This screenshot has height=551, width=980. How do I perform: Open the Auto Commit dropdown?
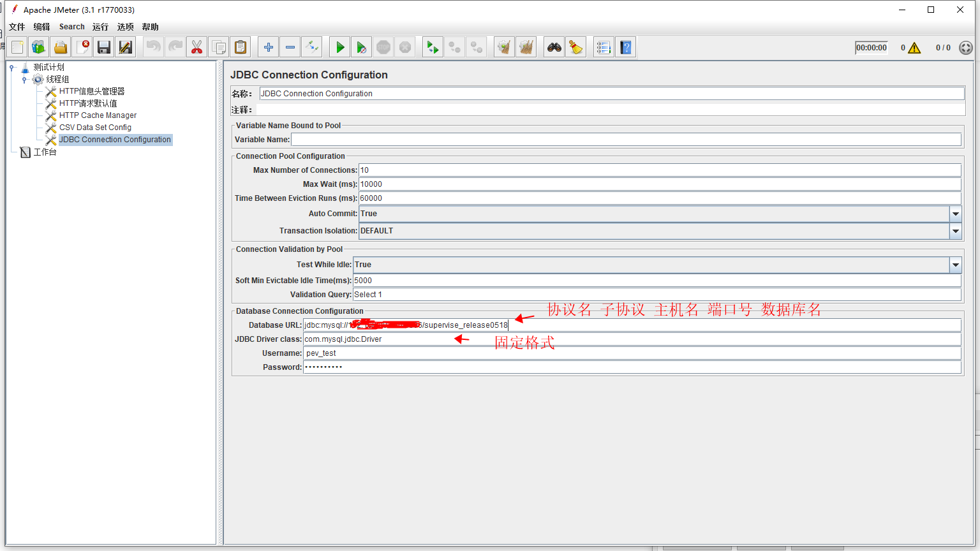955,214
